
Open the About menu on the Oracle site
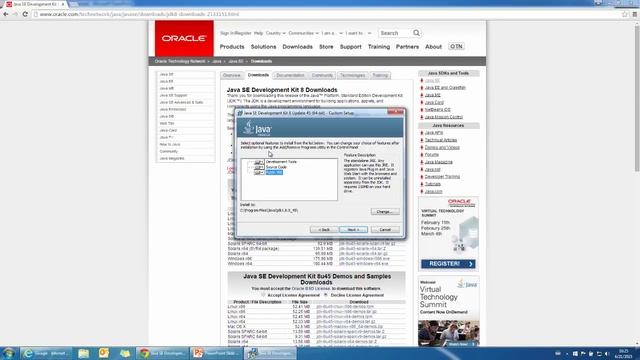tap(433, 47)
